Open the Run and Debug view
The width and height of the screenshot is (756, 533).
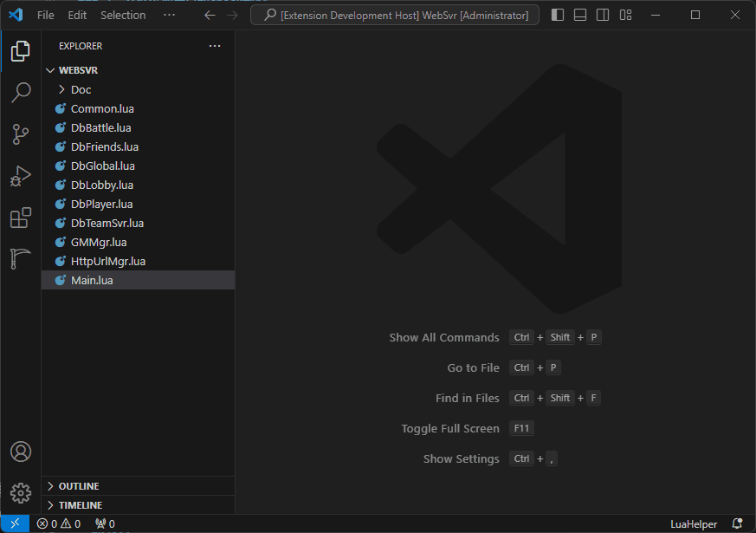point(20,176)
